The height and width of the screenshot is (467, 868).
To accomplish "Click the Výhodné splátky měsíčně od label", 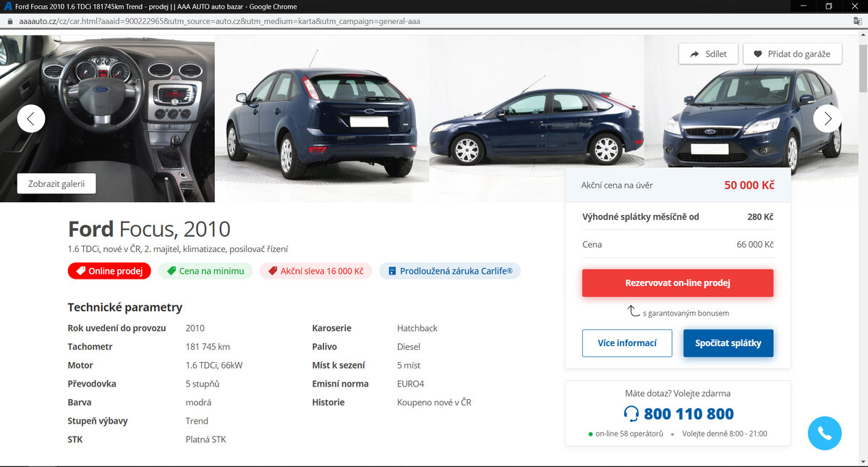I will [x=641, y=216].
